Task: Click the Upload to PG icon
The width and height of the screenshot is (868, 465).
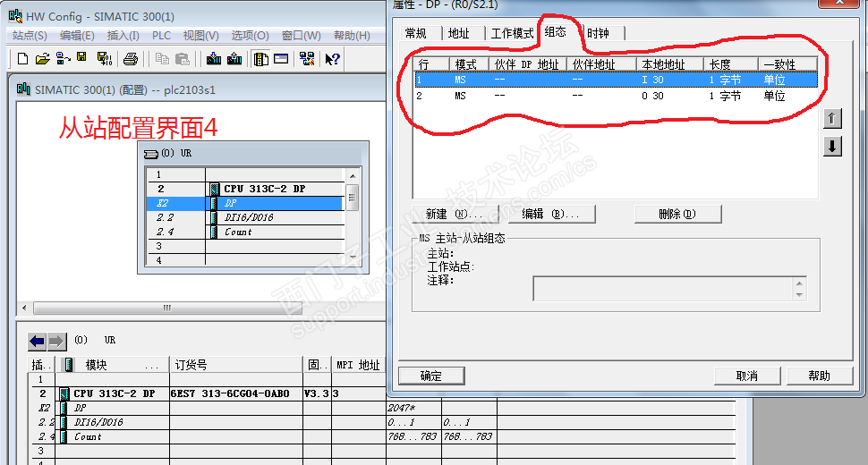Action: point(234,58)
